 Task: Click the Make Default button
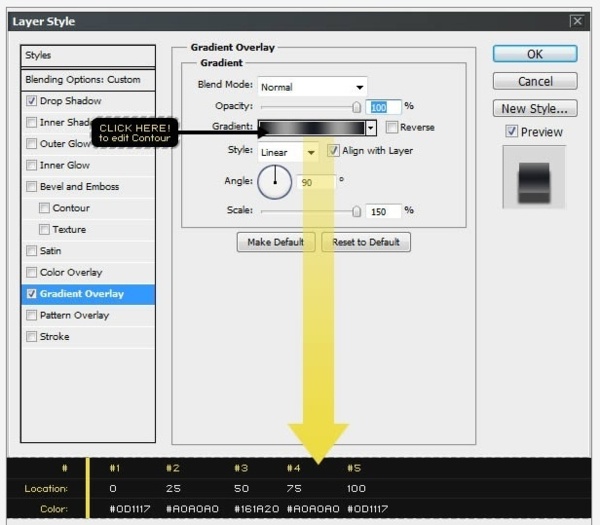click(276, 242)
